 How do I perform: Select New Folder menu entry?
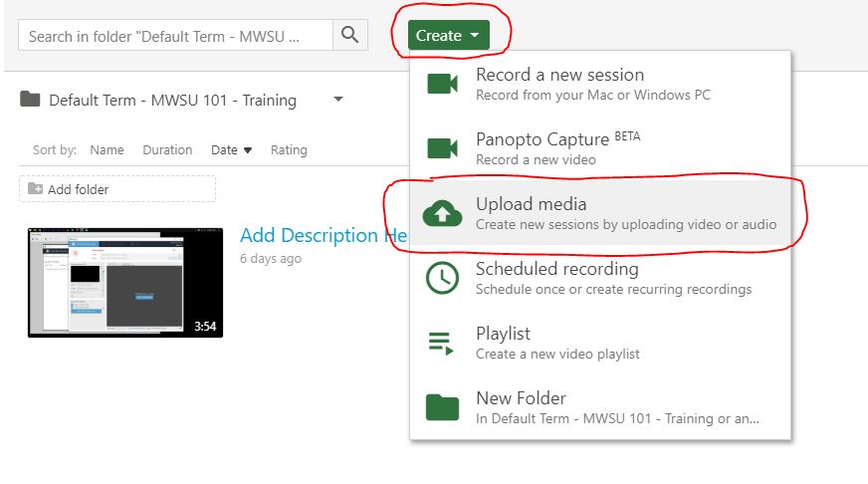pyautogui.click(x=600, y=407)
